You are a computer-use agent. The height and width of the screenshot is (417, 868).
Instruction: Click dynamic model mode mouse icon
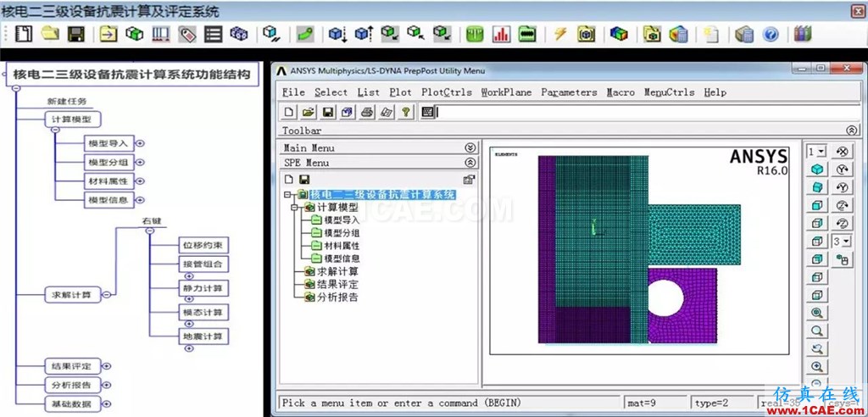tap(842, 259)
